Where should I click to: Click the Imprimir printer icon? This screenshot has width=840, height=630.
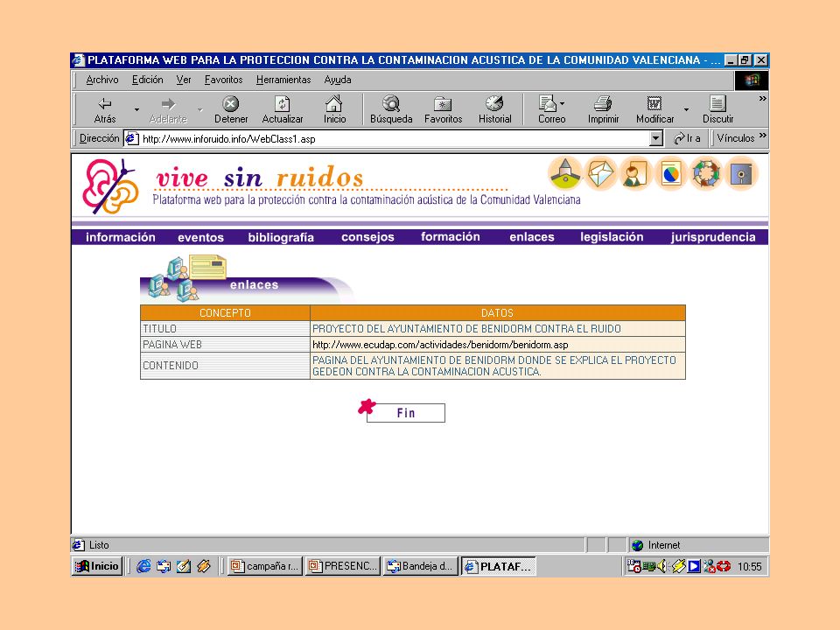603,103
